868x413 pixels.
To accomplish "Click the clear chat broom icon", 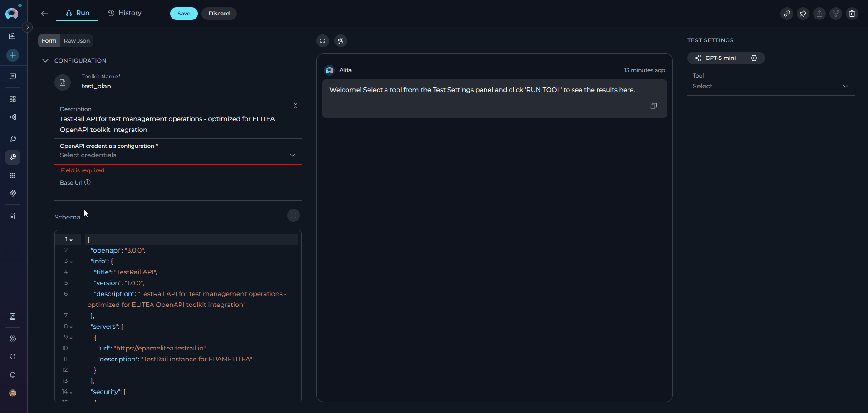I will coord(340,41).
